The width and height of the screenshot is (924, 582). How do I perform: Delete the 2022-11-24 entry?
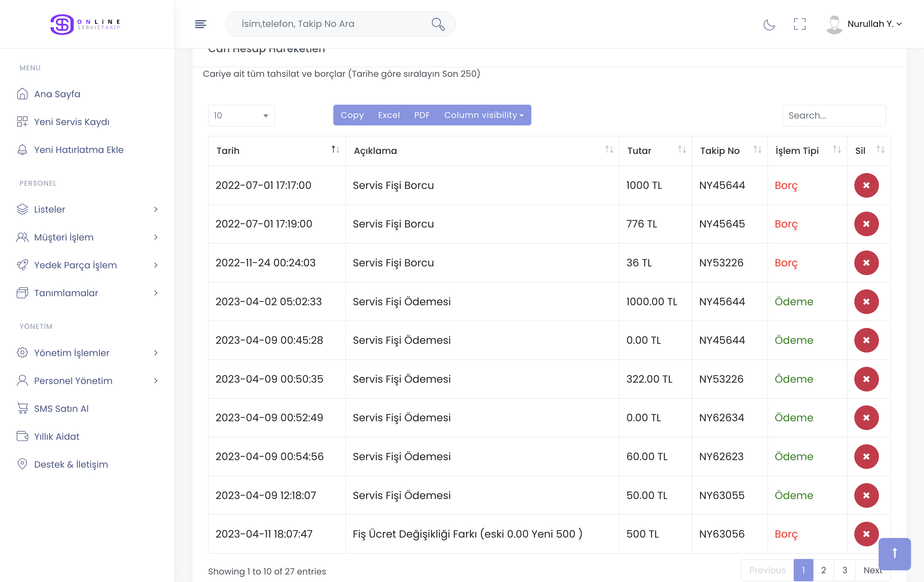(866, 263)
